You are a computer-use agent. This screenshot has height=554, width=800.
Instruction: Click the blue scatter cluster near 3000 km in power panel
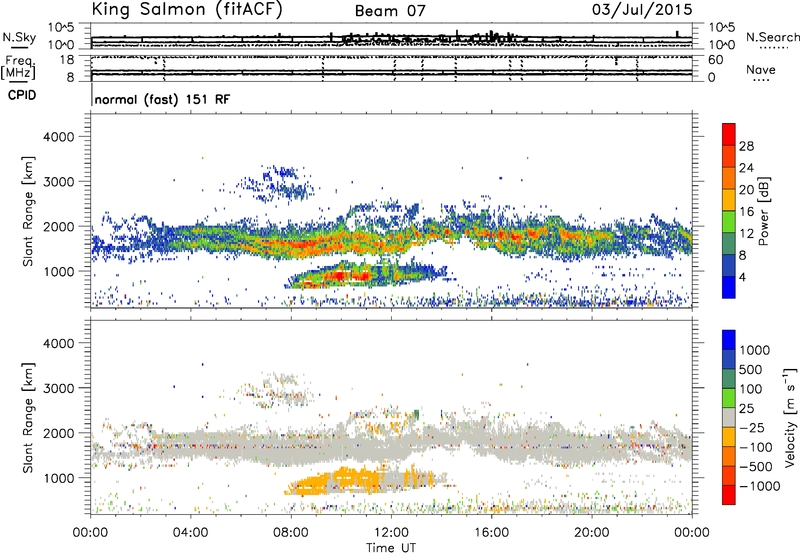point(283,185)
